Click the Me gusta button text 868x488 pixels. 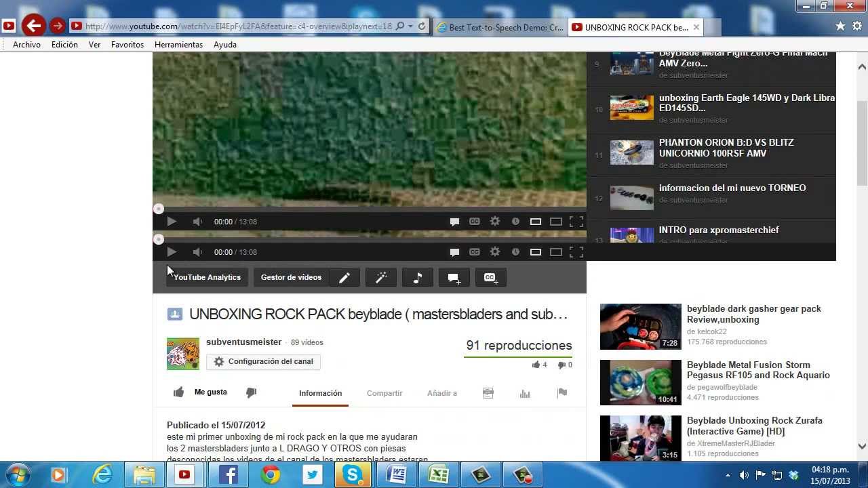point(211,392)
